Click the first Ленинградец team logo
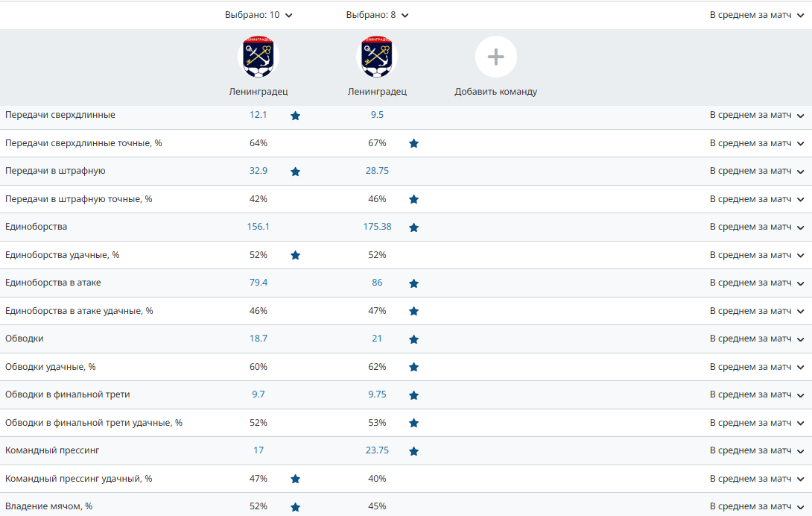The image size is (812, 516). tap(258, 58)
